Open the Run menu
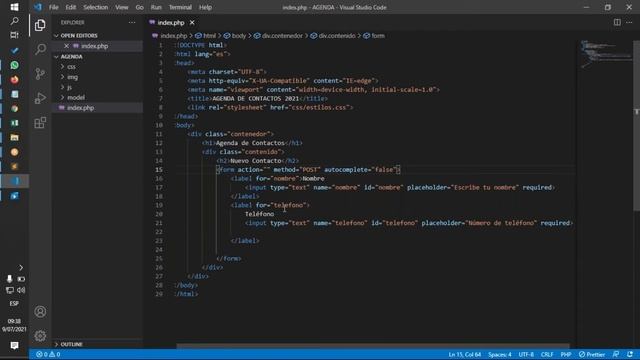640x360 pixels. click(156, 7)
